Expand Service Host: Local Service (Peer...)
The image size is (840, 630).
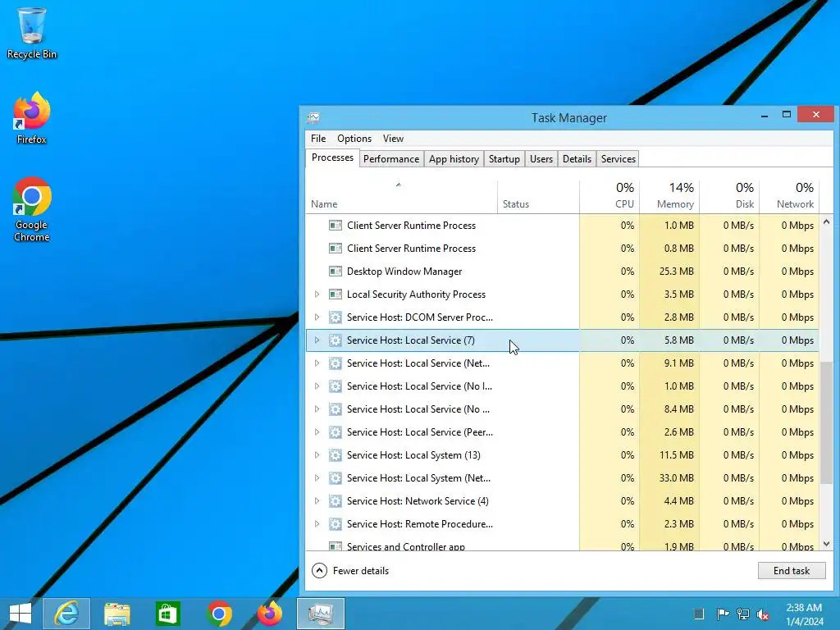[x=317, y=431]
